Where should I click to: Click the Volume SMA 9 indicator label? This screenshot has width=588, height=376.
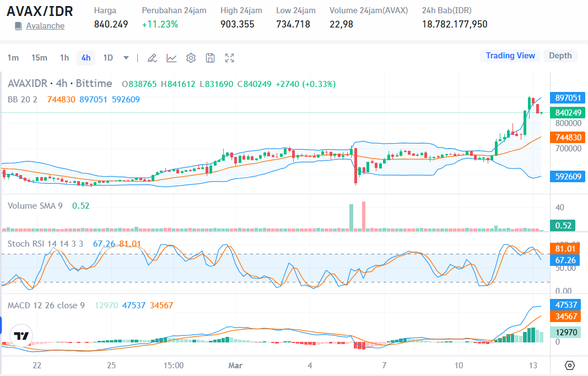pyautogui.click(x=35, y=205)
